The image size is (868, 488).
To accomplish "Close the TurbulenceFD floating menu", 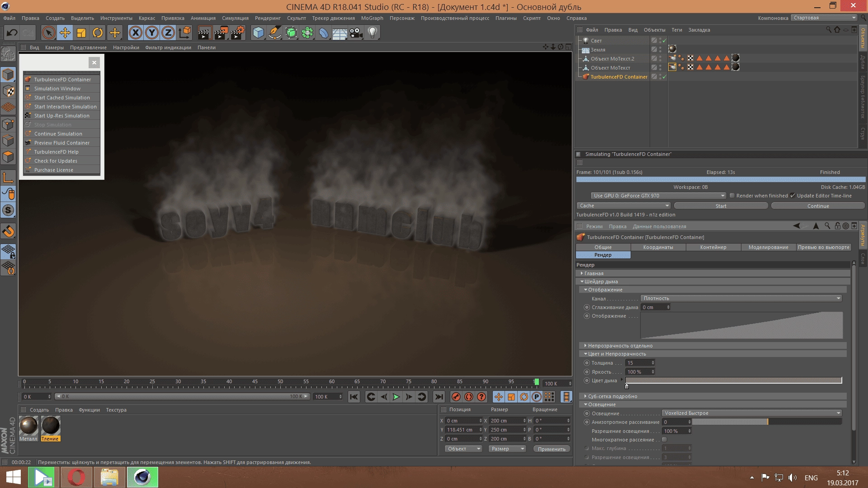I will tap(94, 63).
